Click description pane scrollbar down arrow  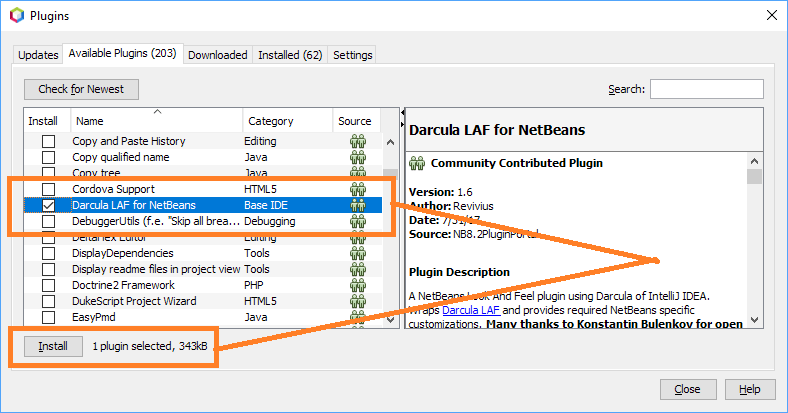754,320
